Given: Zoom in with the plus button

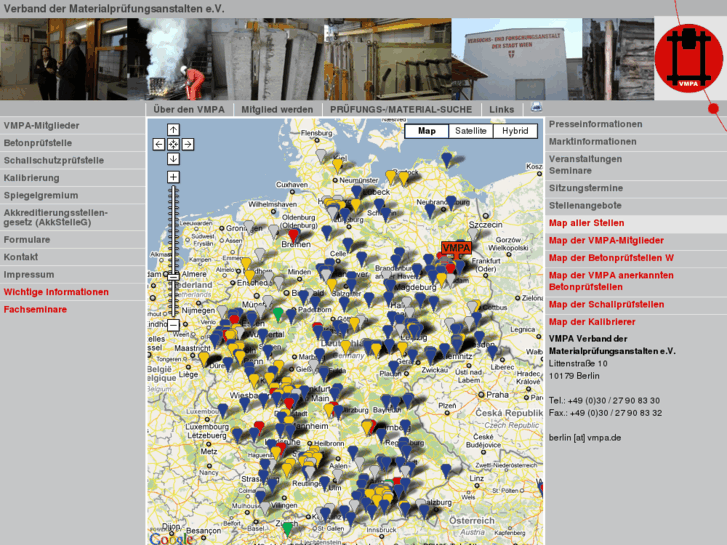Looking at the screenshot, I should tap(173, 177).
